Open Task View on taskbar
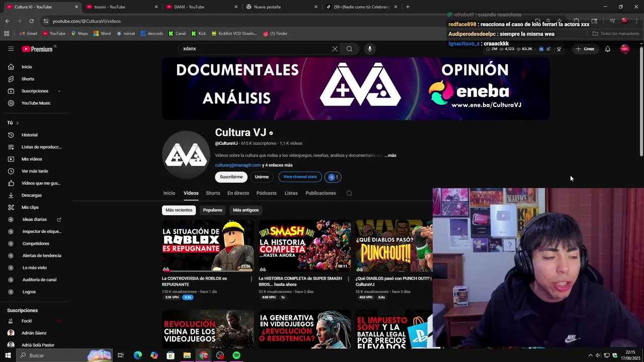 (x=121, y=355)
